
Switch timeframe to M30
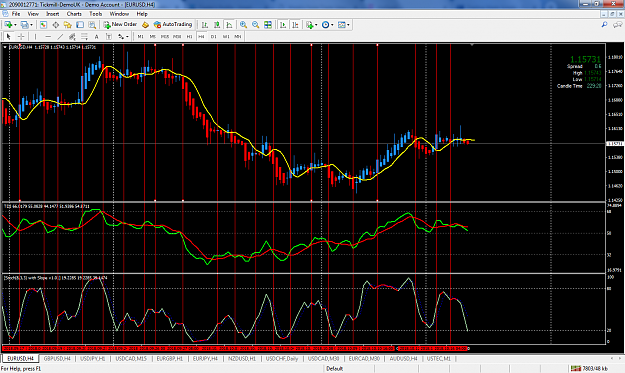(177, 36)
